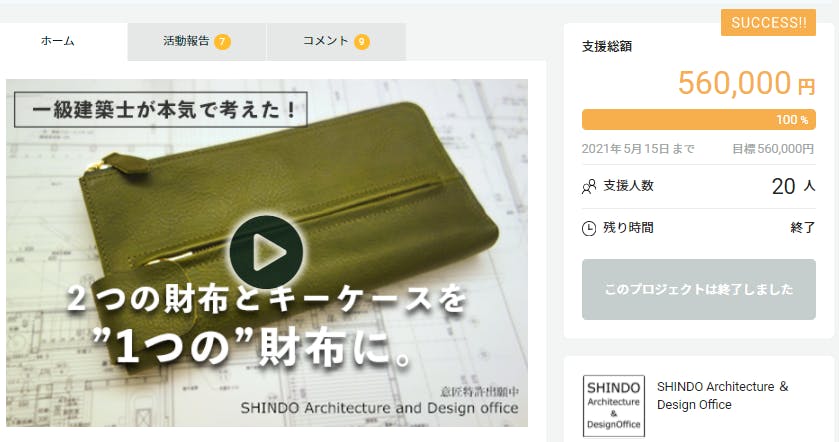Image resolution: width=839 pixels, height=442 pixels.
Task: Click the 2021年5月15日 まで deadline text
Action: click(x=638, y=149)
